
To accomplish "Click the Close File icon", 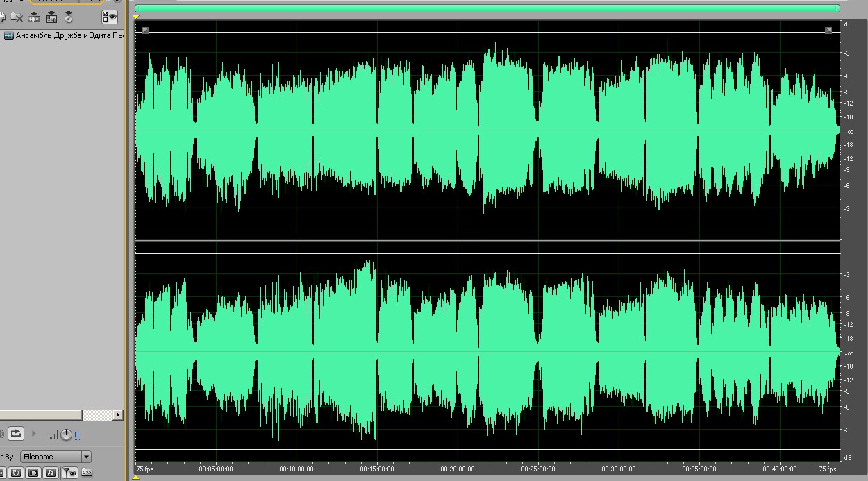I will pyautogui.click(x=17, y=17).
